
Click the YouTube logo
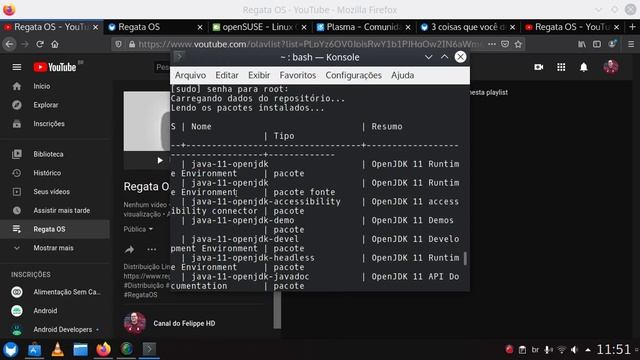click(55, 67)
